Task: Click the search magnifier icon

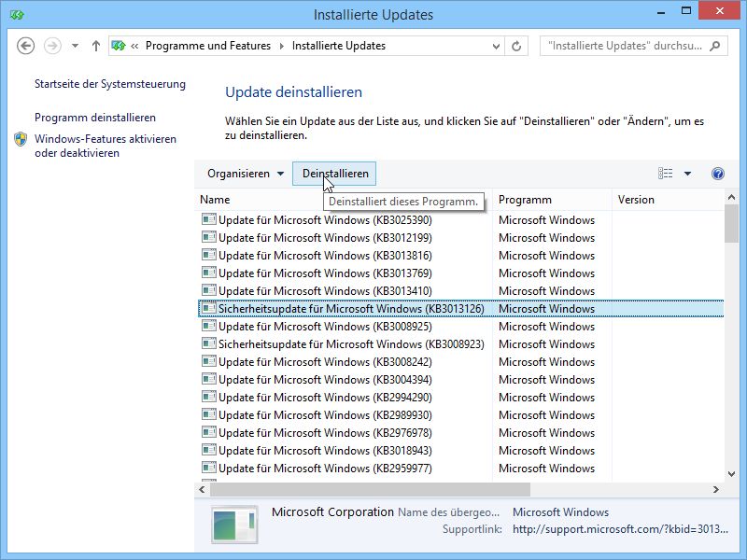Action: (x=714, y=46)
